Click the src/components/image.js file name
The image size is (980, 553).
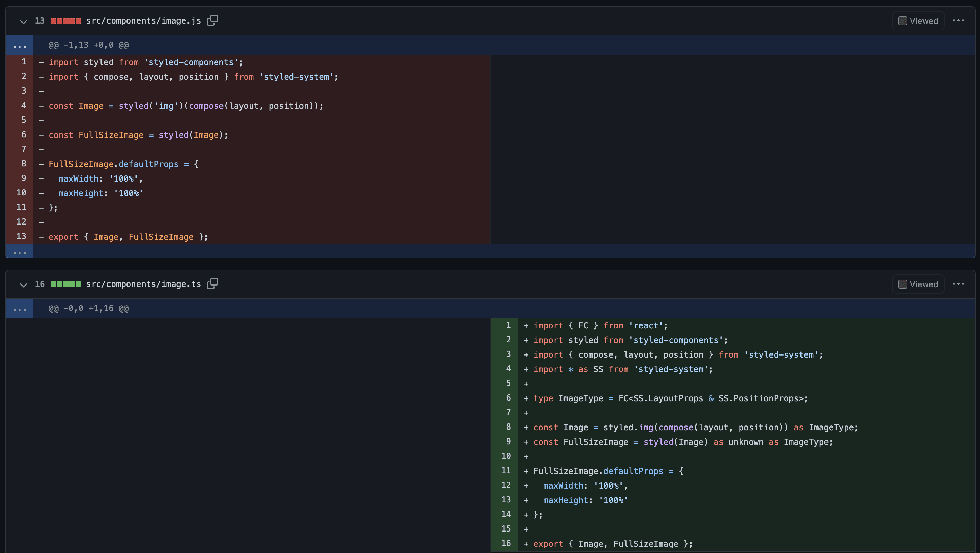pyautogui.click(x=143, y=21)
